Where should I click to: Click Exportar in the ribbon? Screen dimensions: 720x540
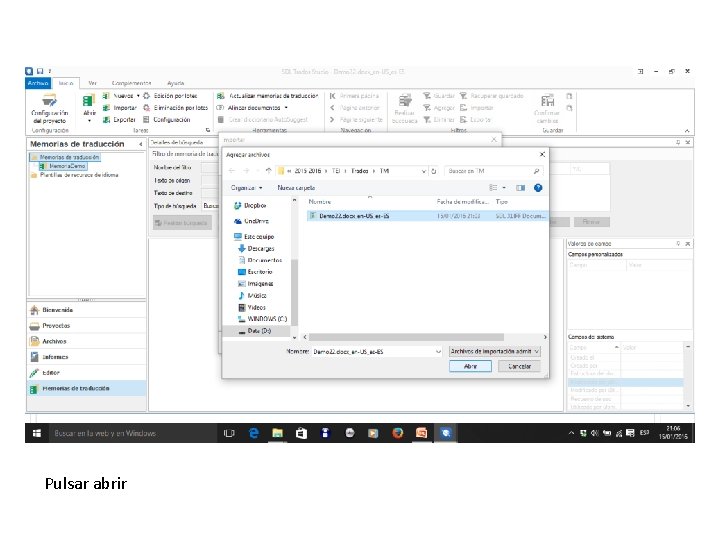[x=119, y=119]
